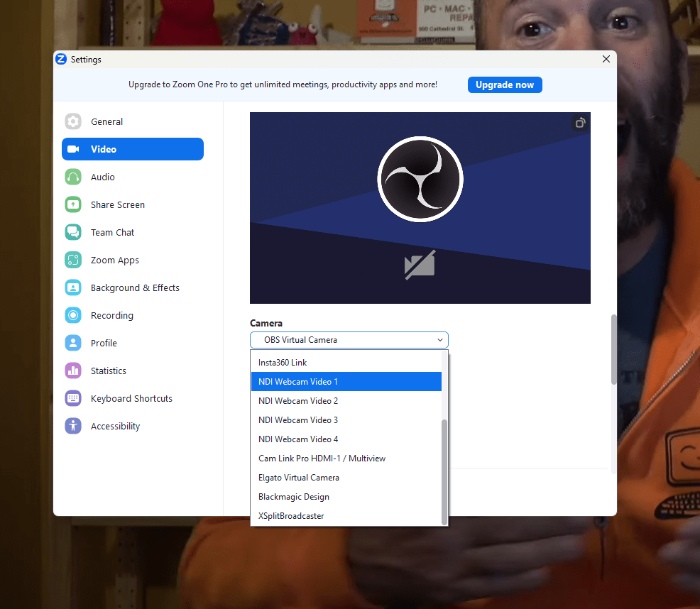
Task: Click the Background & Effects icon
Action: 73,287
